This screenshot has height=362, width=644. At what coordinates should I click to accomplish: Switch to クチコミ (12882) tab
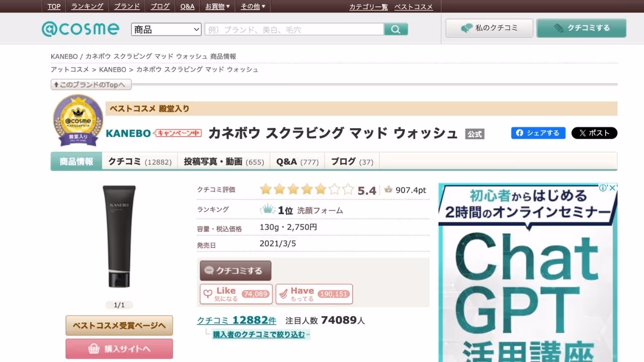tap(140, 161)
